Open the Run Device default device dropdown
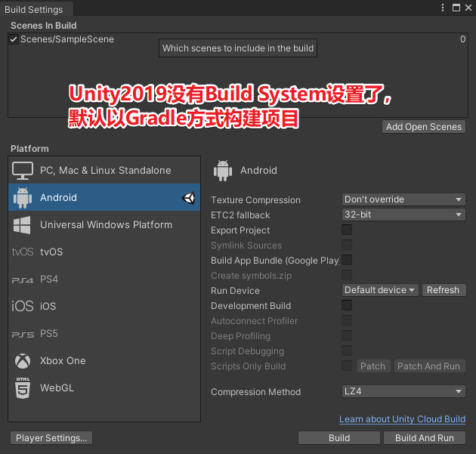This screenshot has height=454, width=476. coord(380,290)
